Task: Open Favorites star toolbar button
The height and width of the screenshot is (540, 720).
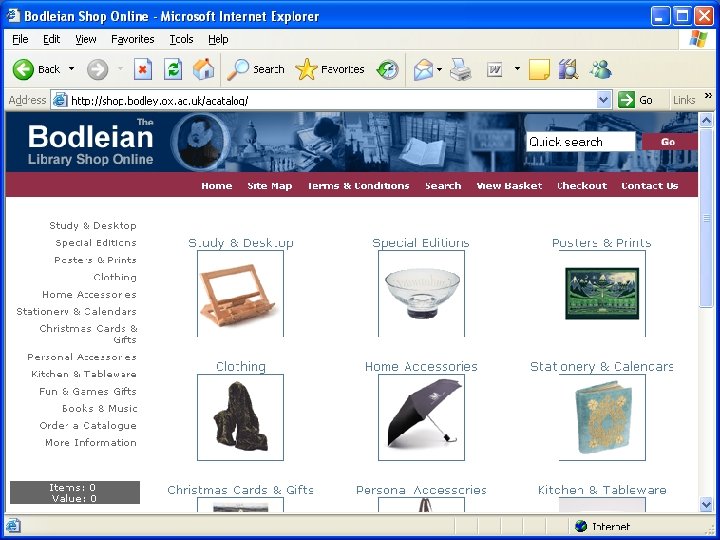Action: pyautogui.click(x=330, y=69)
